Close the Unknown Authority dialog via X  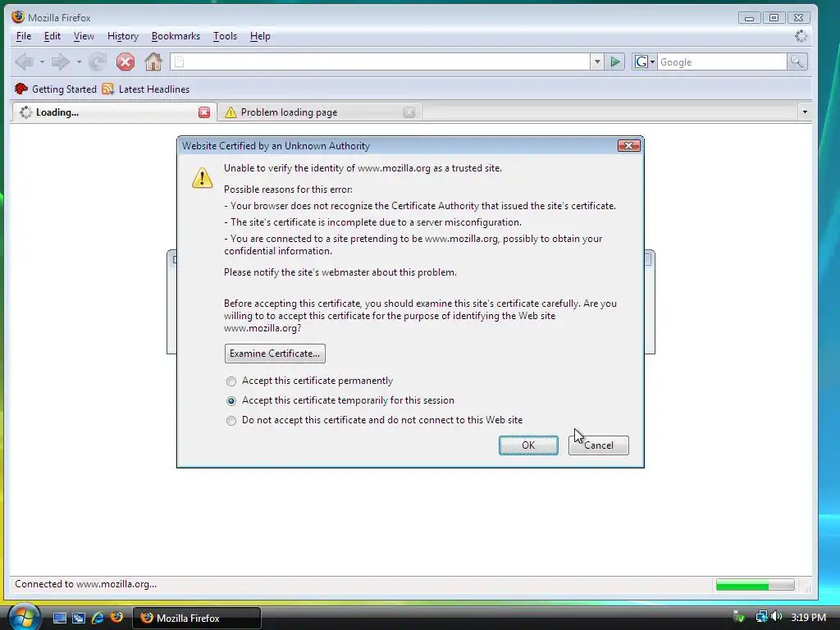coord(628,146)
